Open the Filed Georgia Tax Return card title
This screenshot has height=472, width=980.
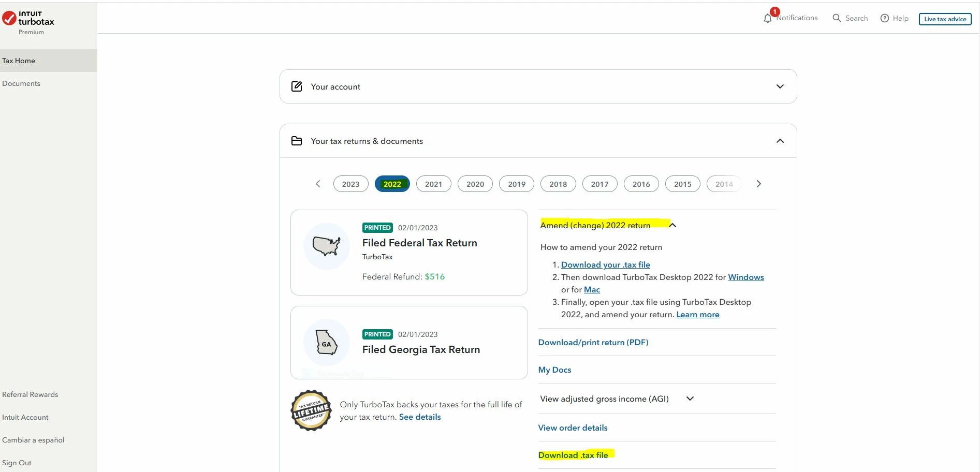[421, 349]
